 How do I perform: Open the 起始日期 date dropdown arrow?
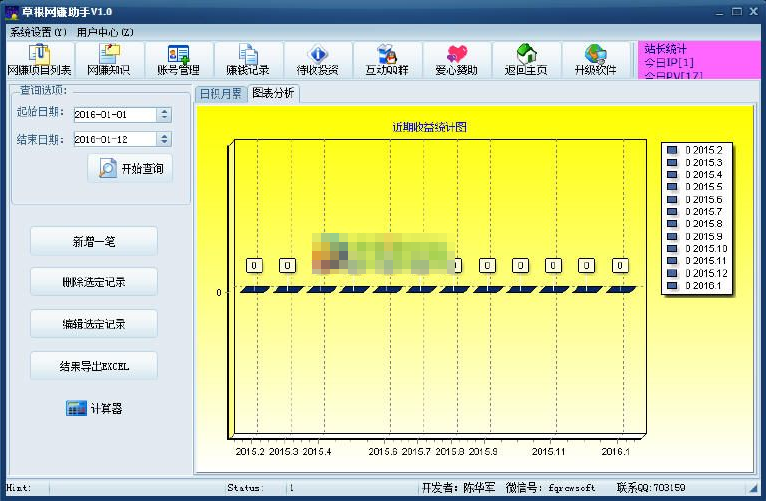[x=164, y=115]
